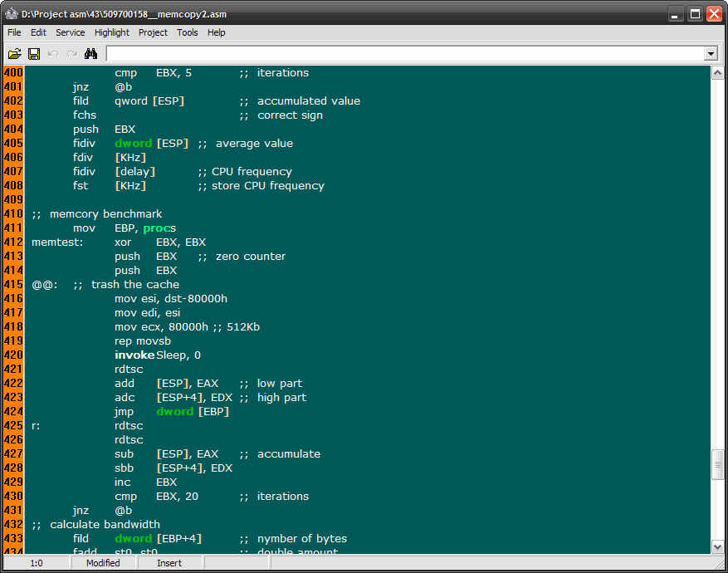728x573 pixels.
Task: Click 'accumulated value' comment
Action: click(309, 101)
